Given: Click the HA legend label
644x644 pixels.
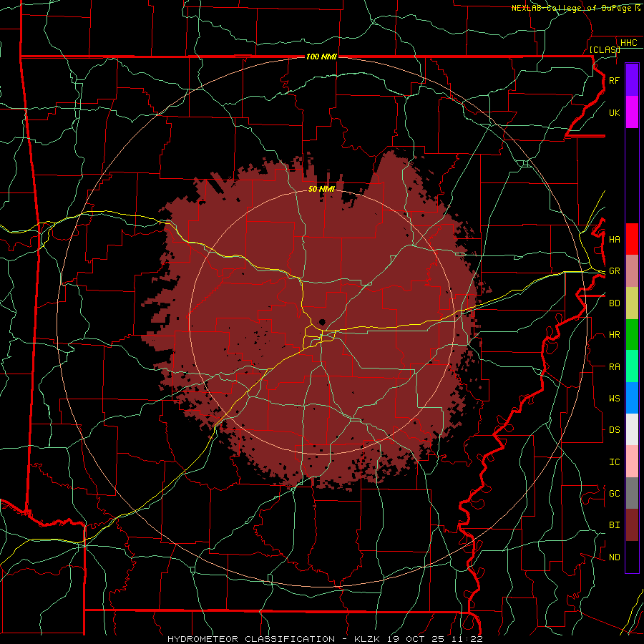Looking at the screenshot, I should (x=614, y=239).
